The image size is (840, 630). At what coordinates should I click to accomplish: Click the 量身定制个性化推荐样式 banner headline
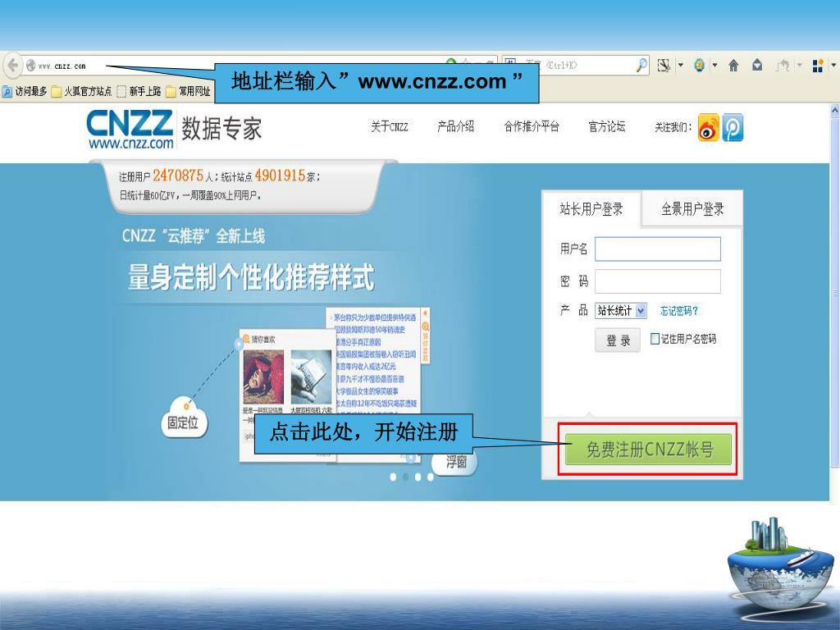pyautogui.click(x=251, y=277)
